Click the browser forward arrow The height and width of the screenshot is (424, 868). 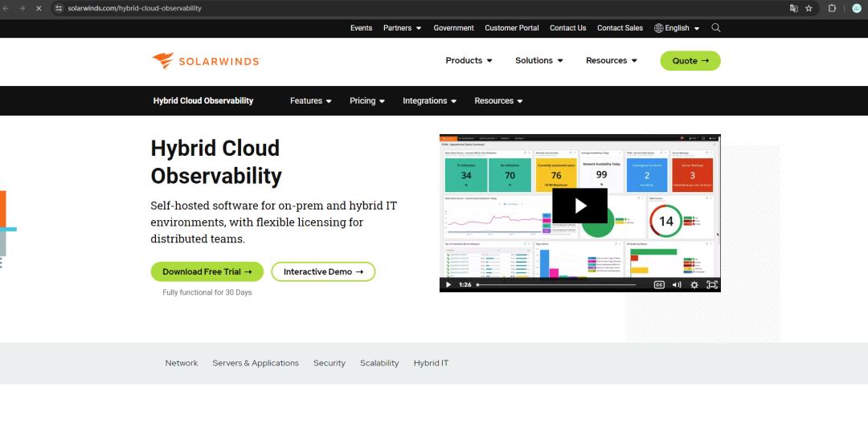tap(23, 8)
